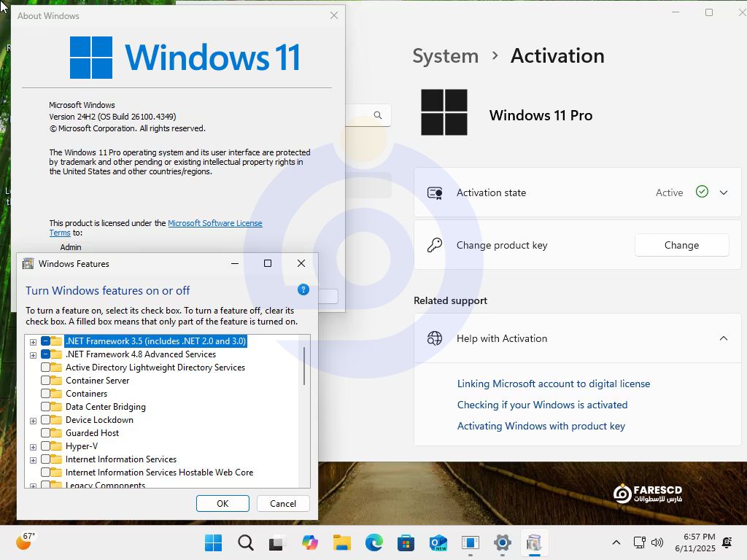Viewport: 747px width, 560px height.
Task: Open notifications bell in the tray
Action: click(x=727, y=542)
